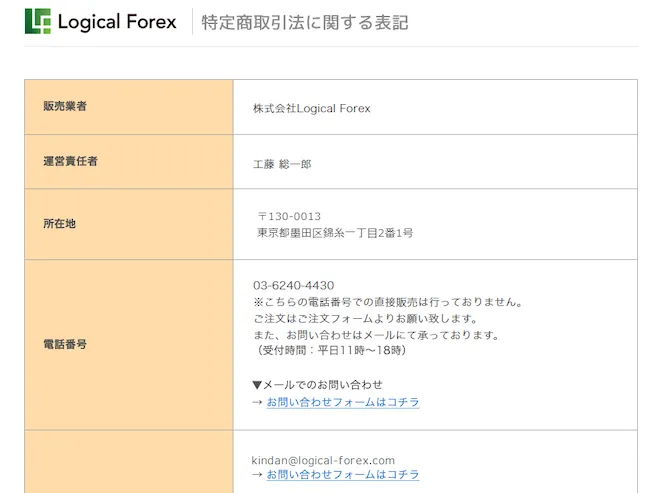Select email kindan@logical-forex.com
Screen dimensions: 650x493
(x=323, y=461)
